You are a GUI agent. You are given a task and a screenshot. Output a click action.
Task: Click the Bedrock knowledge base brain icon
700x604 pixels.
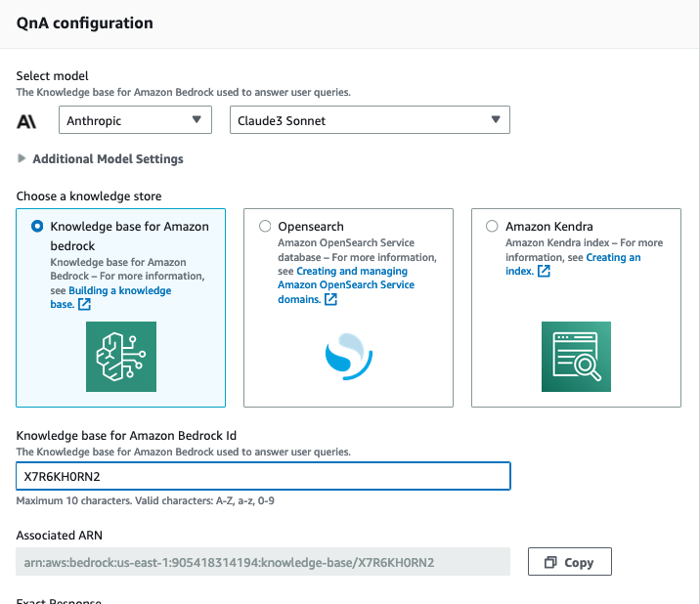point(120,357)
